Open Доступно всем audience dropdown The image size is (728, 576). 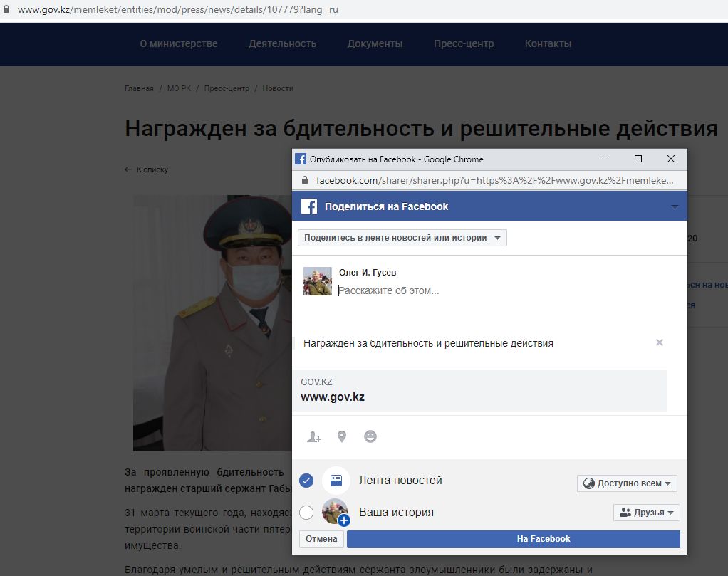pos(627,483)
